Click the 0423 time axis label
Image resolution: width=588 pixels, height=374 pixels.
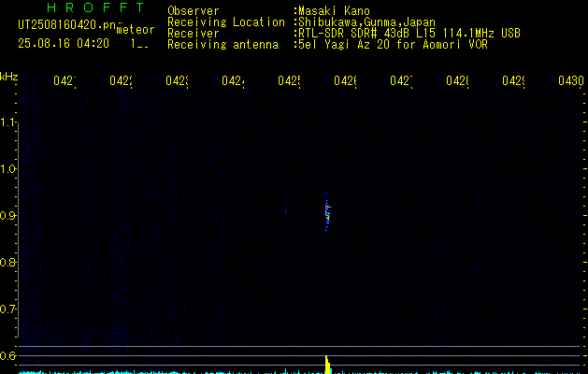(177, 80)
